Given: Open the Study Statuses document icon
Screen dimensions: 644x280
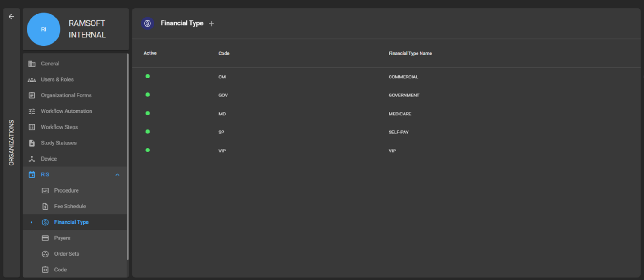Looking at the screenshot, I should pyautogui.click(x=32, y=142).
